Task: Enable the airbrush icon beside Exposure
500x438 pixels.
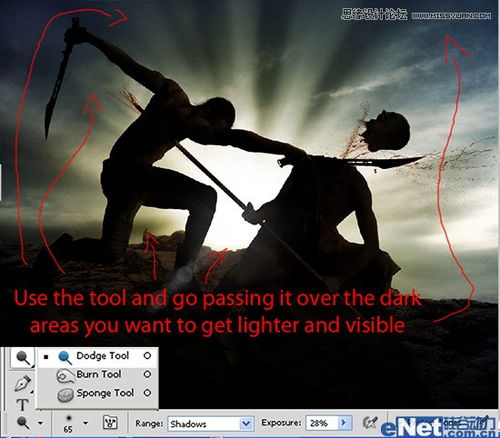Action: [370, 422]
